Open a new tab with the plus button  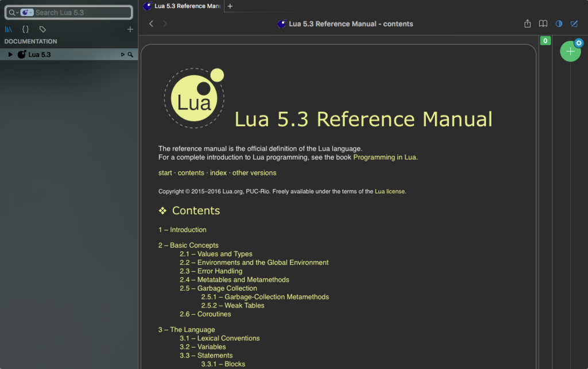[x=230, y=6]
